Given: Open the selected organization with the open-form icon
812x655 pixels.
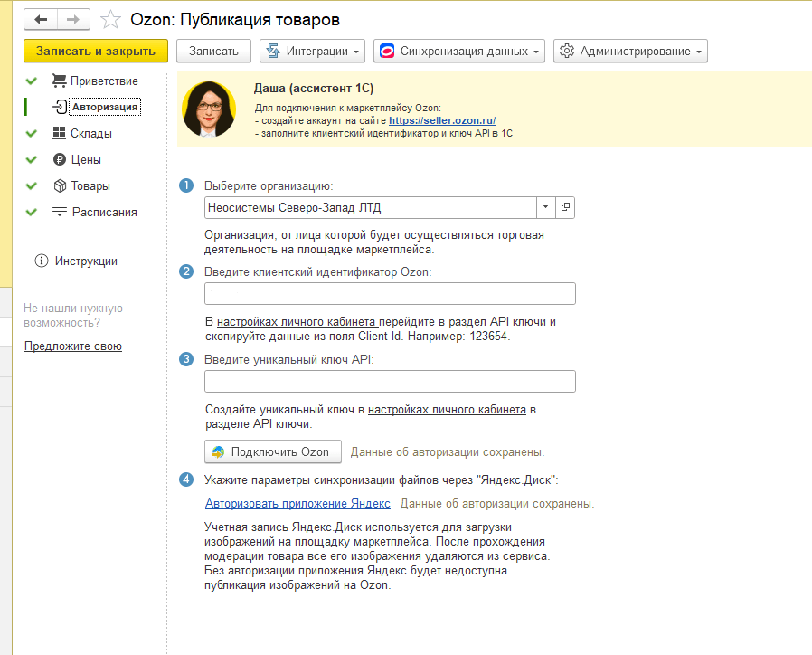Looking at the screenshot, I should click(565, 207).
